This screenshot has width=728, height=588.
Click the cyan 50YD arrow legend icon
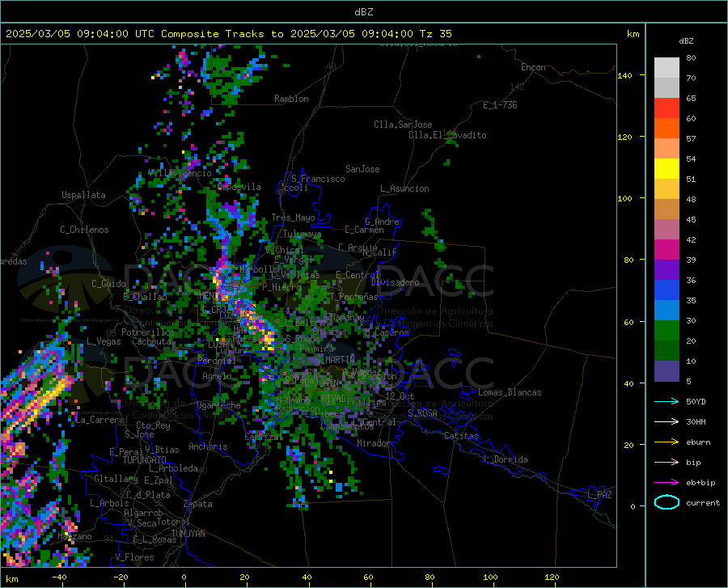pos(667,401)
